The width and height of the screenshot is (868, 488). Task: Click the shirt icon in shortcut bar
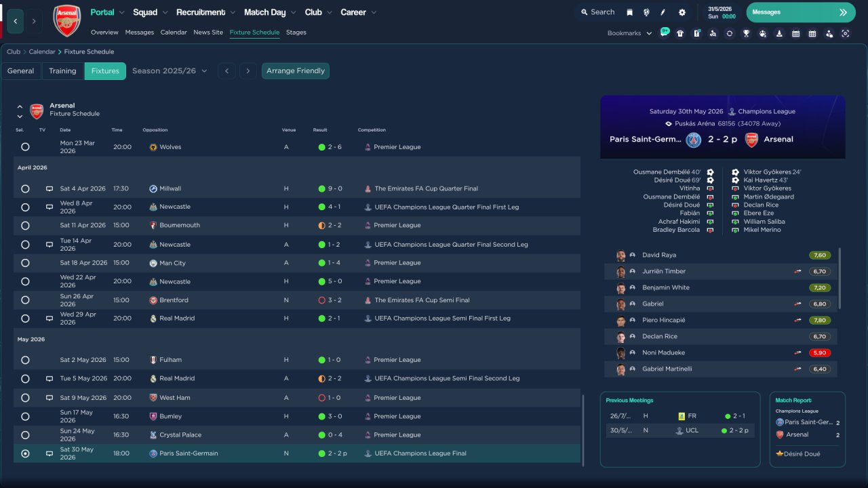pos(680,33)
